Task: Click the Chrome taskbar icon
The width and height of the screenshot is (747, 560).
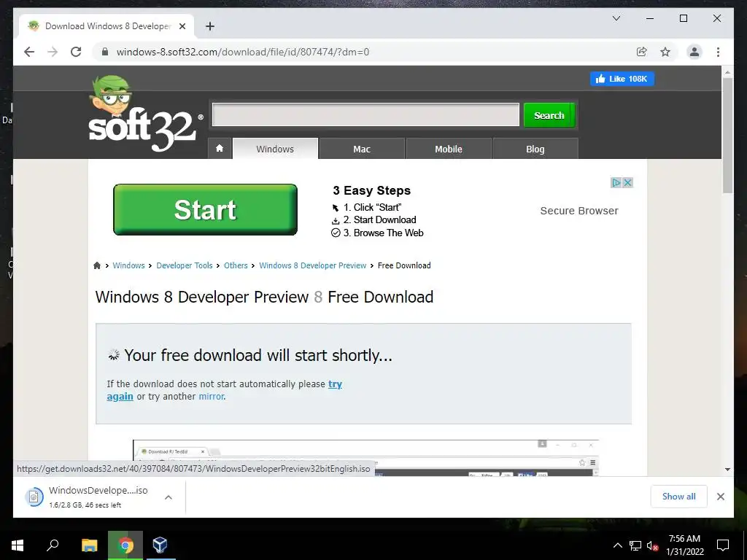Action: [x=125, y=545]
